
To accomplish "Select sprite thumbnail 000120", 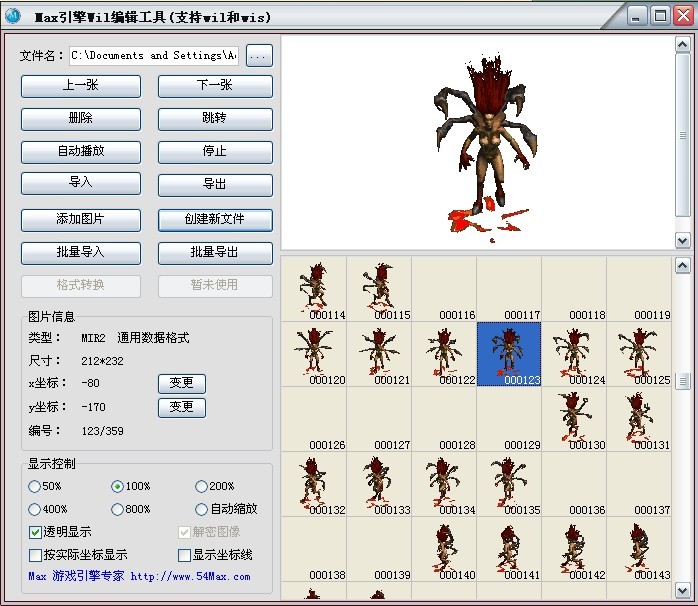I will (x=314, y=353).
